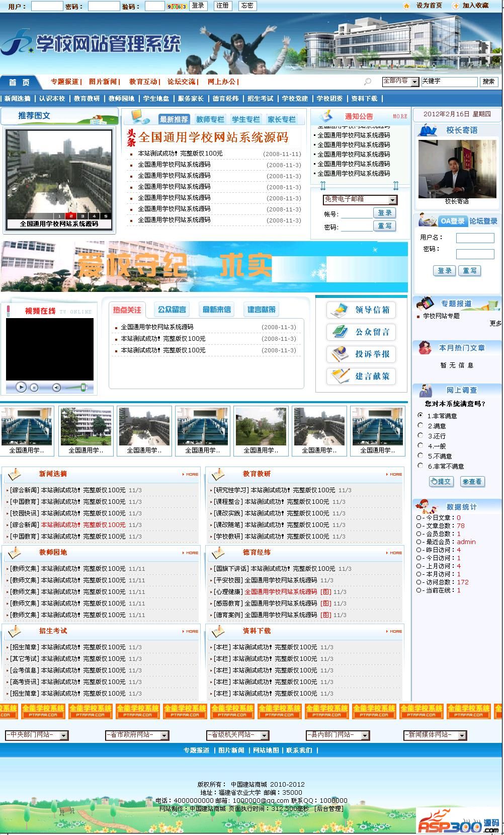
Task: Switch to the 家长专栏 tab
Action: pos(282,119)
